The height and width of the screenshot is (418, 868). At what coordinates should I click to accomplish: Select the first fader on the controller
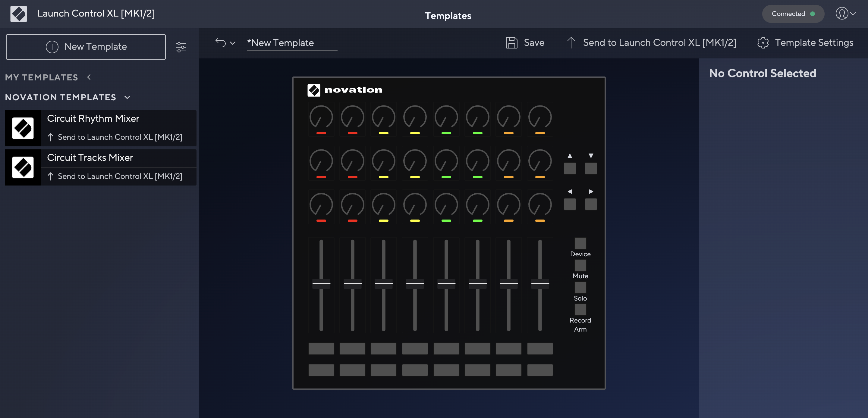[321, 284]
